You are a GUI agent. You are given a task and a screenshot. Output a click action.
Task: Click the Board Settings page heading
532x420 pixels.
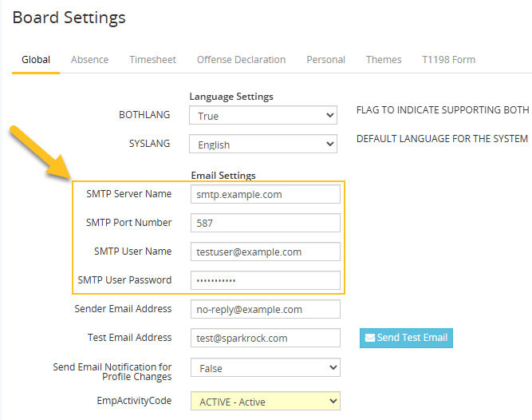click(69, 17)
